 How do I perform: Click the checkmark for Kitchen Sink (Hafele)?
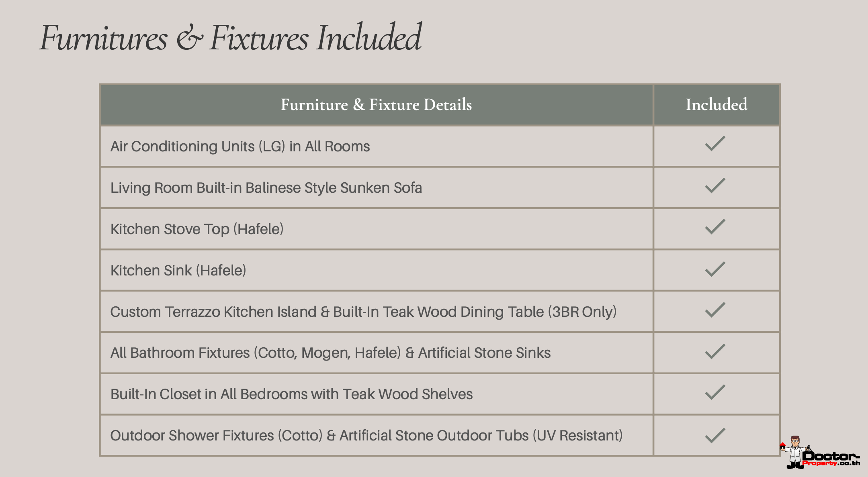tap(715, 269)
